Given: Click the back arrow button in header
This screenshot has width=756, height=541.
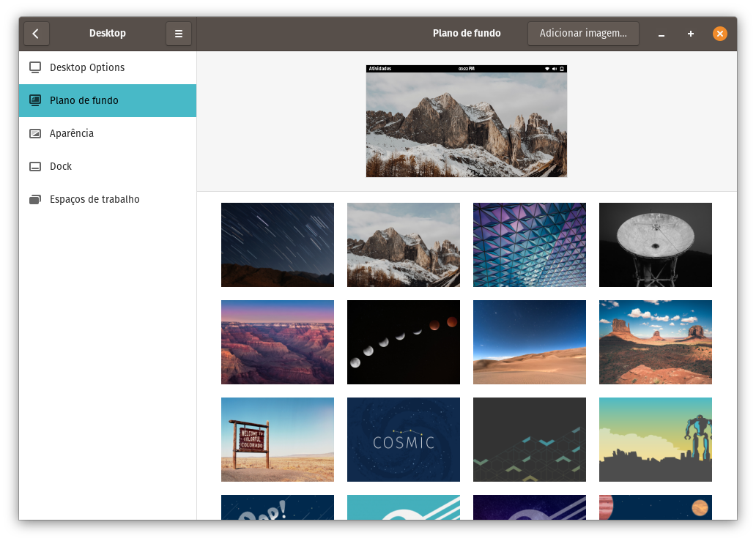Looking at the screenshot, I should pos(36,34).
